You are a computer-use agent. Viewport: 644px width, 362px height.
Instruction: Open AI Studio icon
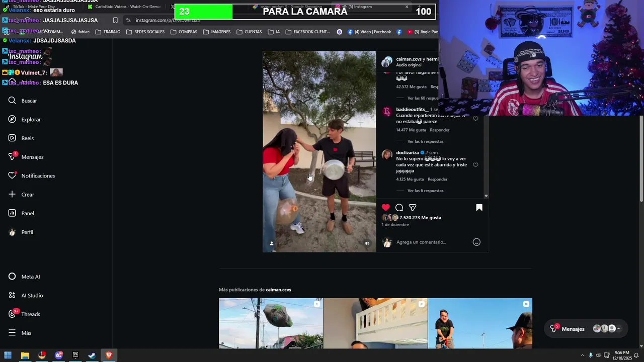(12, 295)
